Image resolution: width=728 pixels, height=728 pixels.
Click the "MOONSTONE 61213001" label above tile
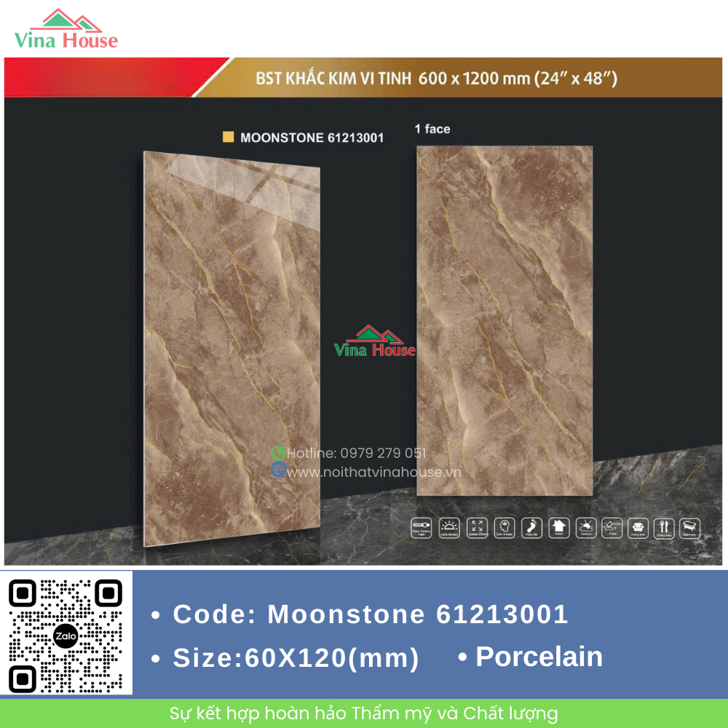312,138
